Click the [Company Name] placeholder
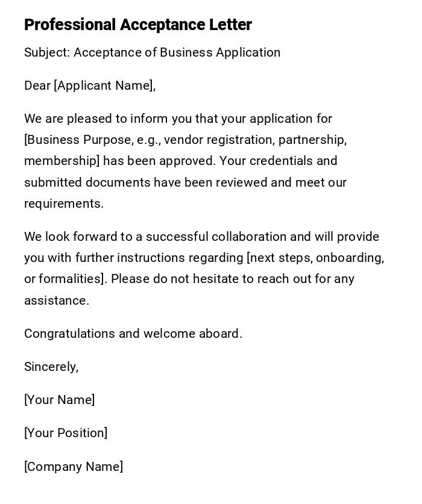Image resolution: width=422 pixels, height=504 pixels. pyautogui.click(x=74, y=467)
